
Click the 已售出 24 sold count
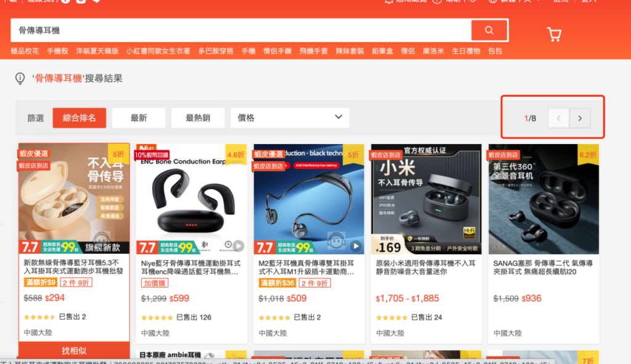[x=426, y=317]
